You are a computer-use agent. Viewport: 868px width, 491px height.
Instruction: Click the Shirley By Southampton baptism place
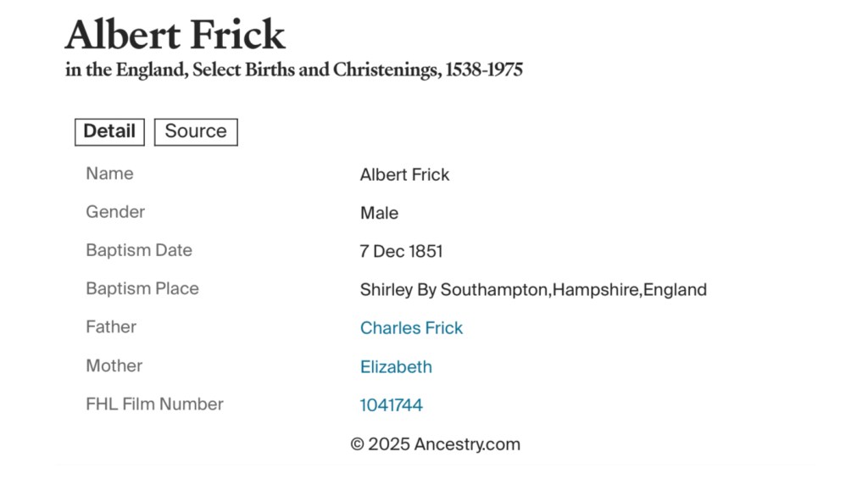coord(532,290)
